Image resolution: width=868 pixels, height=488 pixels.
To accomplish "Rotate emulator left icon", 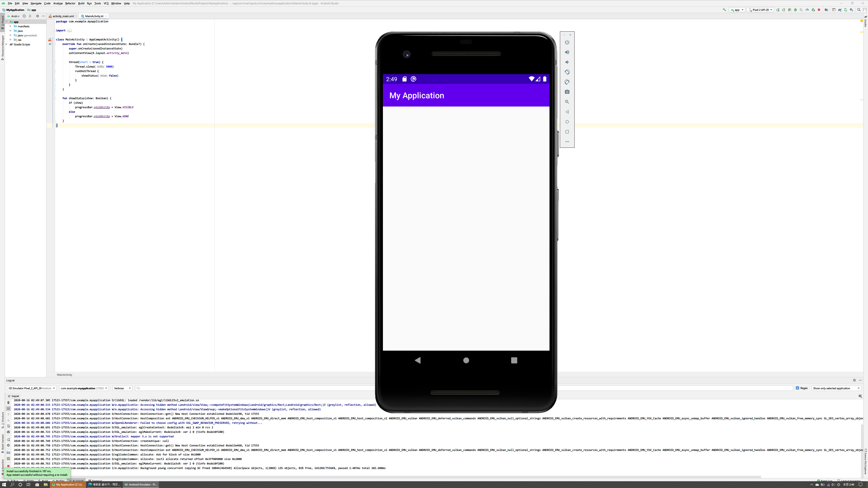I will (x=567, y=72).
